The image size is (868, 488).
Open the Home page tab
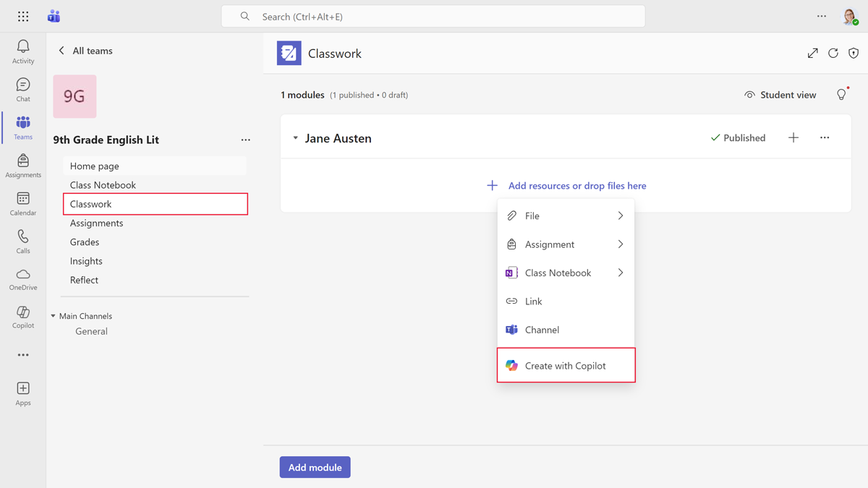[x=154, y=166]
